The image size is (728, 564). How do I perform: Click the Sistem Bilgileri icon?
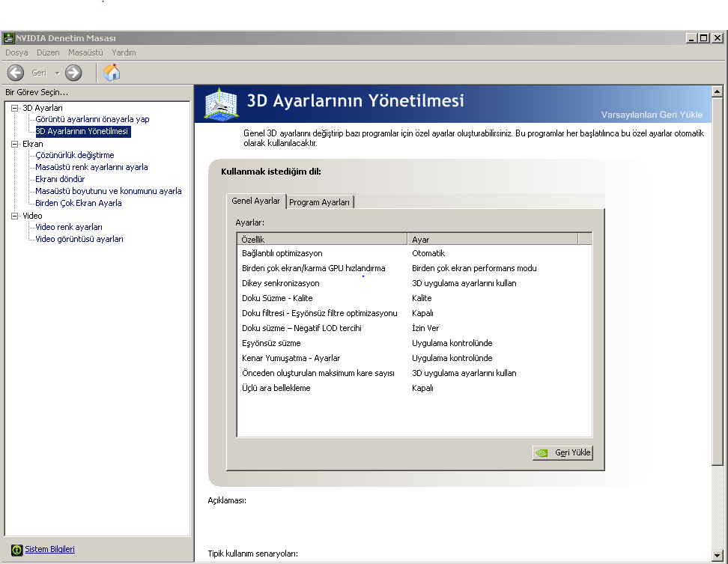click(16, 550)
